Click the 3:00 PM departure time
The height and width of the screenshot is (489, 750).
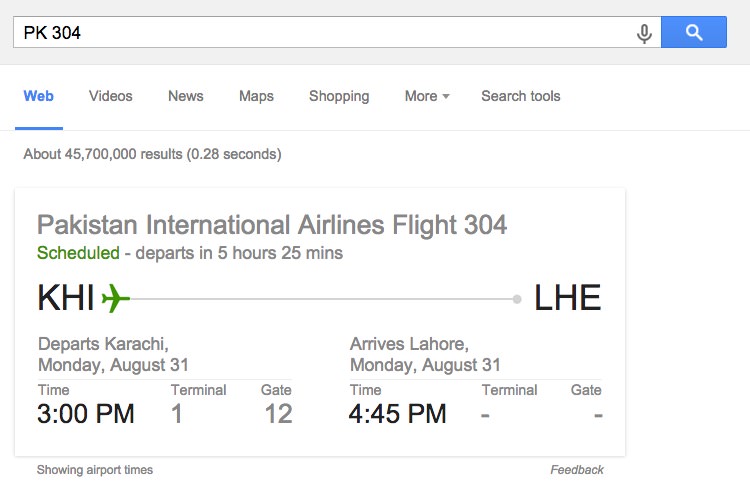86,414
